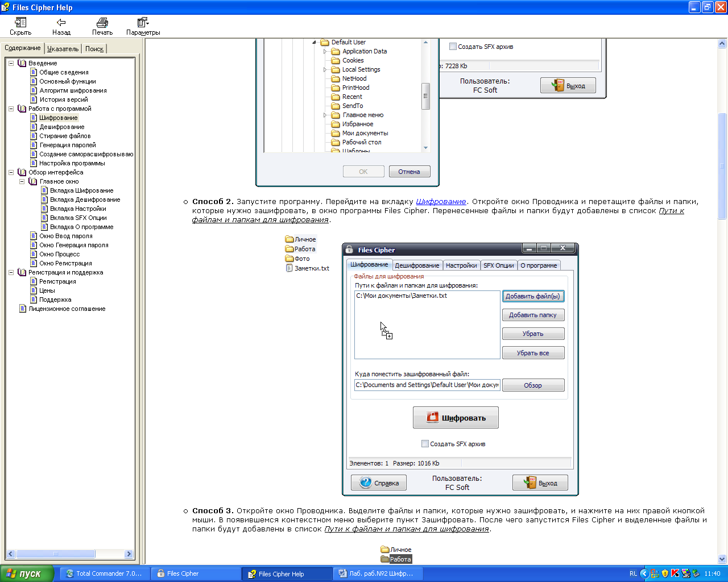Click the book icon next to Обзор интерфейса
Screen dimensions: 728x582
[22, 172]
